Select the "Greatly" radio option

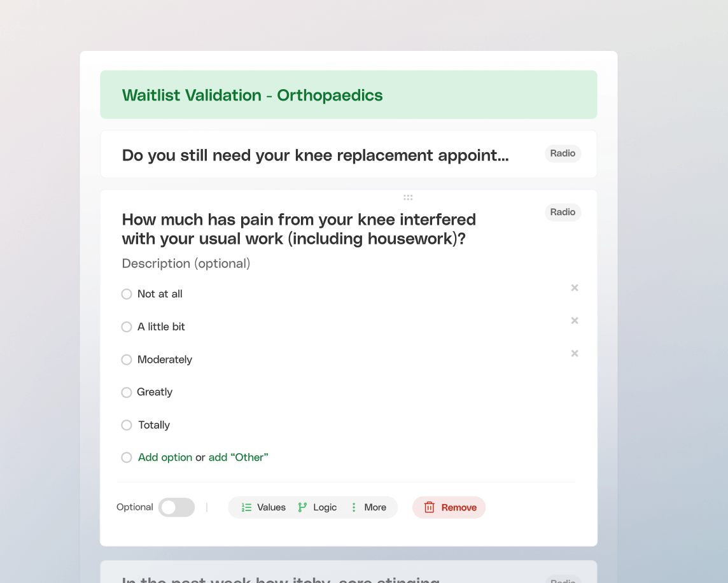coord(127,392)
